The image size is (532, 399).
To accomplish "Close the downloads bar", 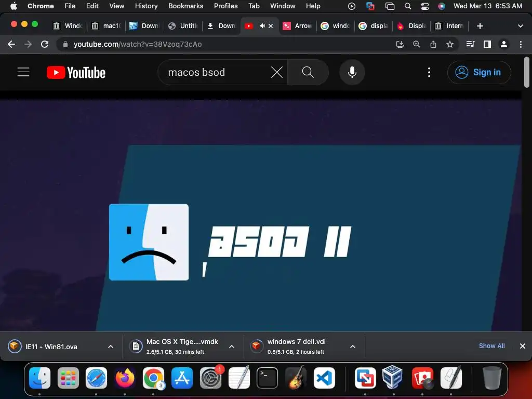I will pyautogui.click(x=523, y=345).
